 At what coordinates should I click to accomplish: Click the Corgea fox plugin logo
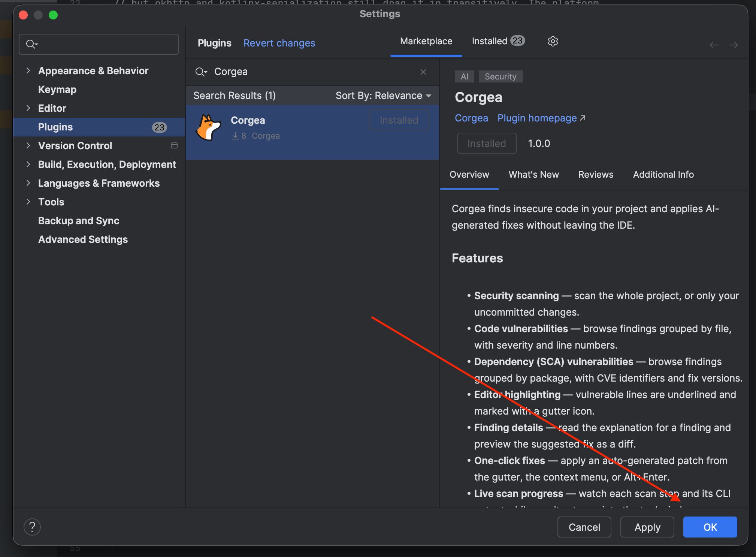tap(208, 127)
